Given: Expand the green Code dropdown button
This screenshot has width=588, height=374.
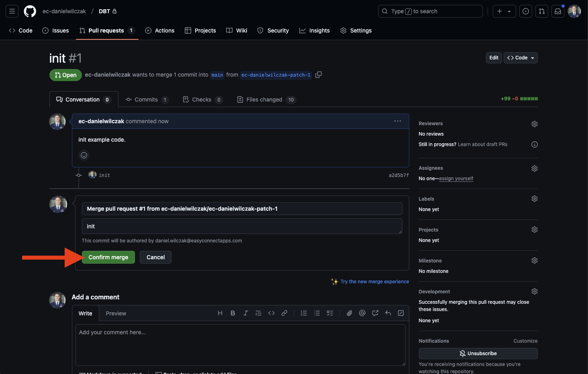Looking at the screenshot, I should click(521, 58).
